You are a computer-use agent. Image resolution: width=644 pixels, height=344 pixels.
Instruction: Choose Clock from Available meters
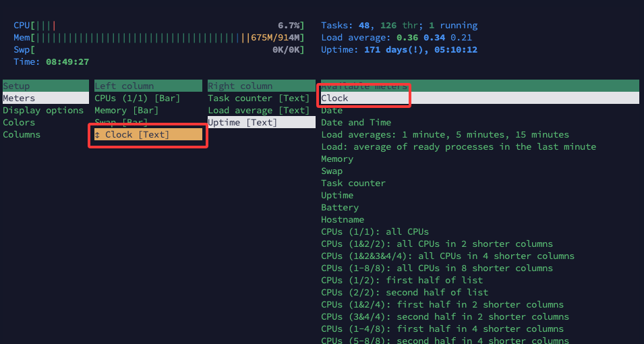point(335,98)
